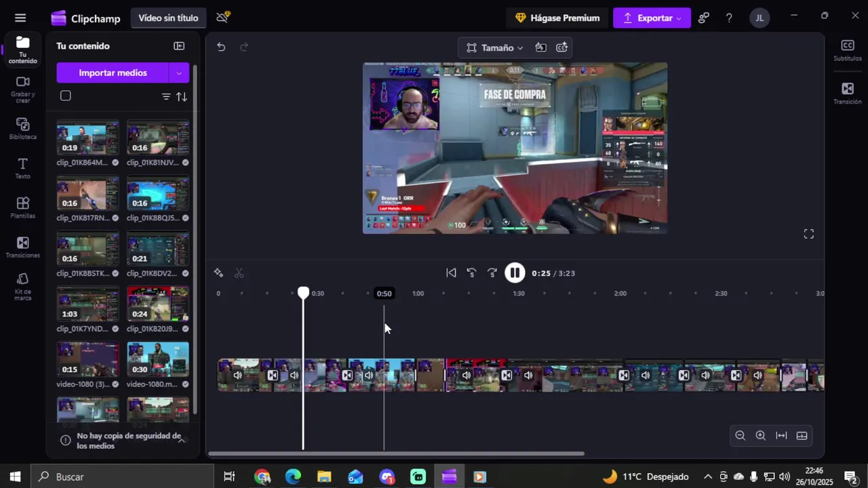Screen dimensions: 868x488
Task: Select clip_01K820J9 thumbnail
Action: pyautogui.click(x=158, y=304)
